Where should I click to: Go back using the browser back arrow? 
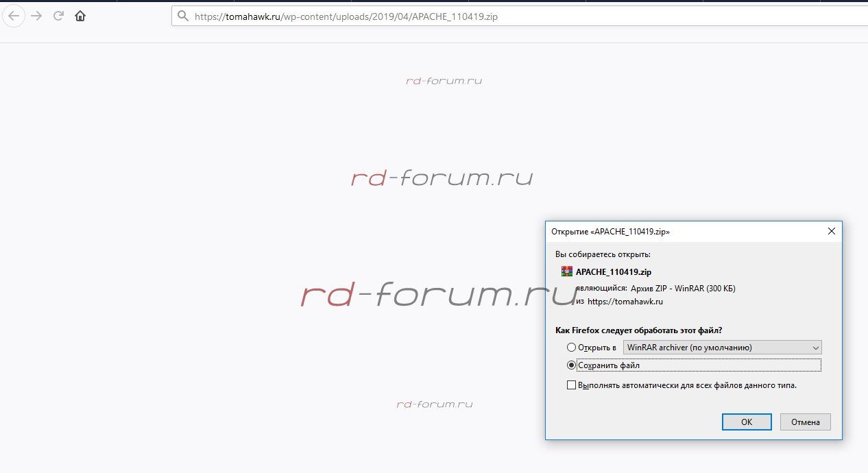(14, 16)
